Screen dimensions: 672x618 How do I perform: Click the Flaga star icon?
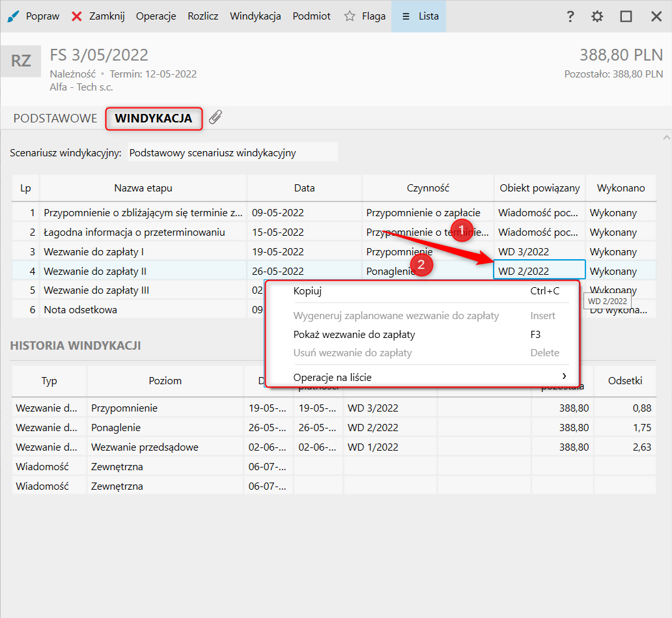tap(350, 16)
